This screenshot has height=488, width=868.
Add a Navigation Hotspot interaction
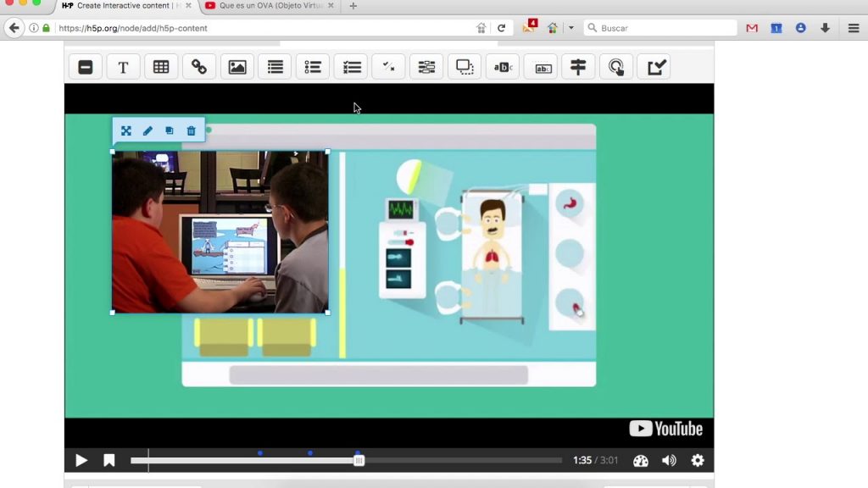[x=616, y=68]
